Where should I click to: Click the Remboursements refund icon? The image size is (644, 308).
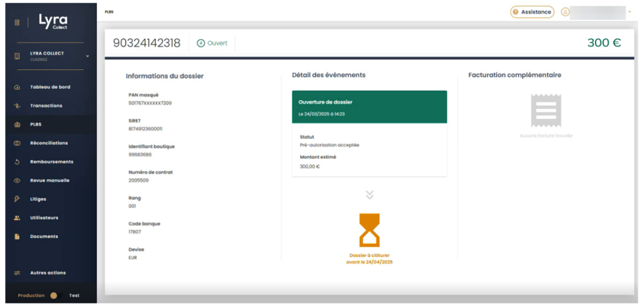(x=17, y=162)
